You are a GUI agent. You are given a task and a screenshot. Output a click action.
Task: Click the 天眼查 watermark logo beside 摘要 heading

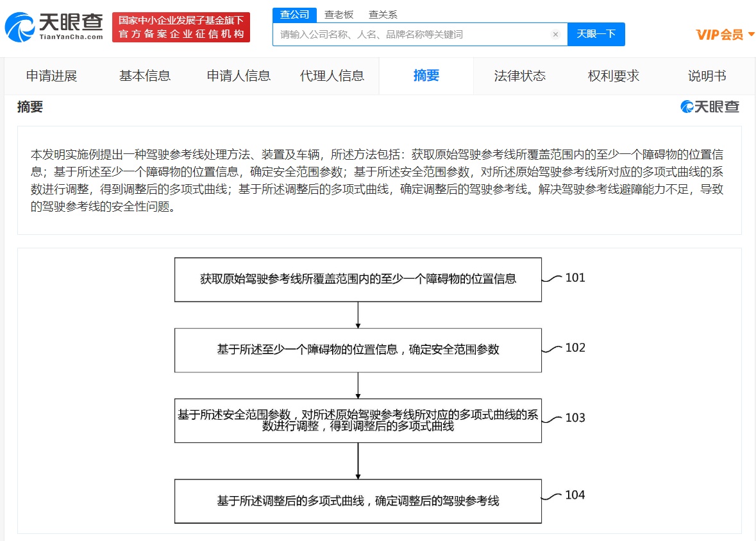(710, 107)
